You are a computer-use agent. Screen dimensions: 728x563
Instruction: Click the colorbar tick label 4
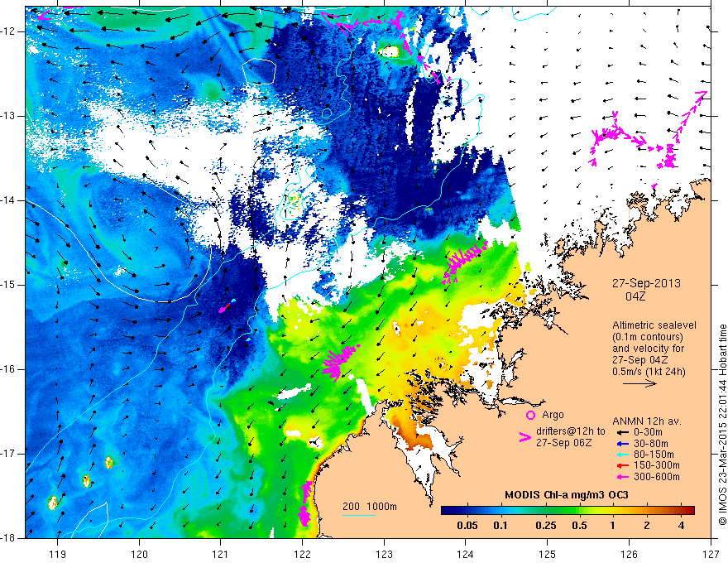point(681,526)
